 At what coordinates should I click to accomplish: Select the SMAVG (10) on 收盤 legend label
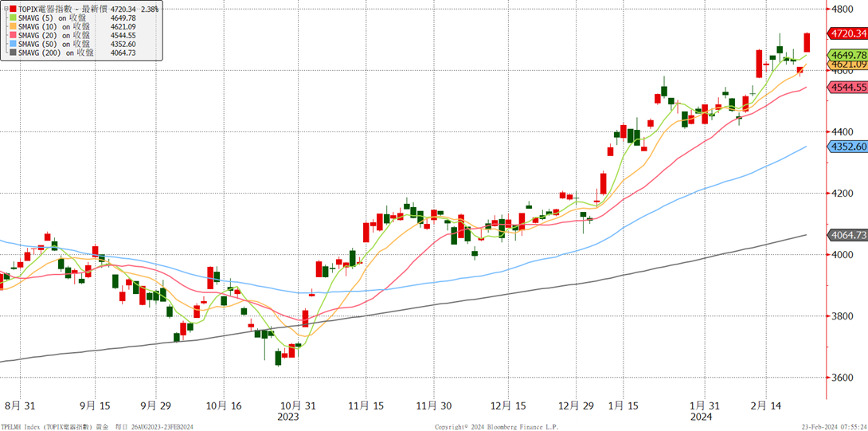click(53, 26)
